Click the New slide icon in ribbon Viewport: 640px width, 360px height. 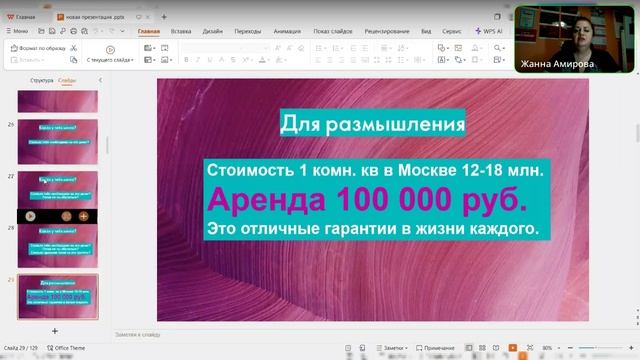[149, 48]
